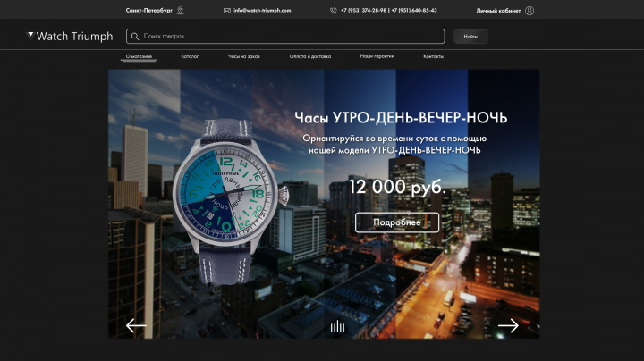This screenshot has height=361, width=644.
Task: Open the Личный кабинет user icon
Action: (530, 11)
